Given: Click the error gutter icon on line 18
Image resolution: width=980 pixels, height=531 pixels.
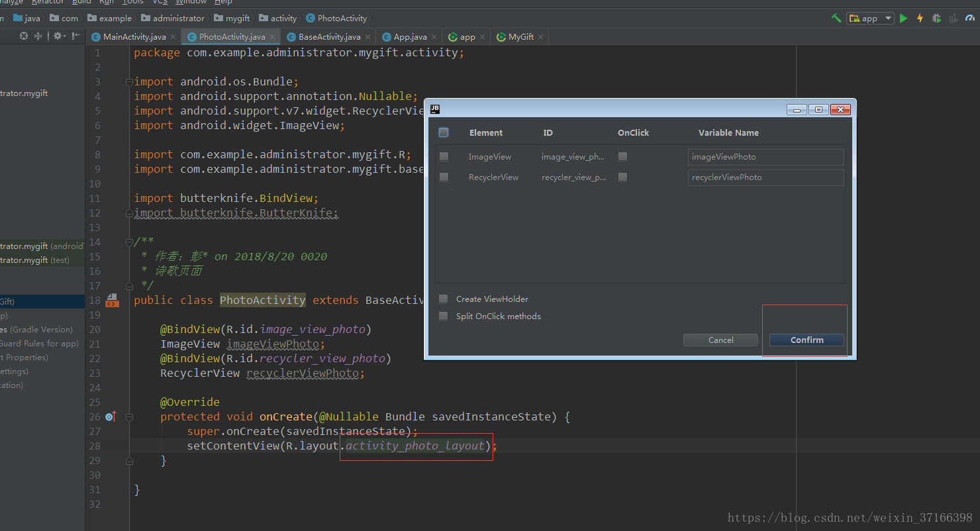Looking at the screenshot, I should (x=112, y=301).
